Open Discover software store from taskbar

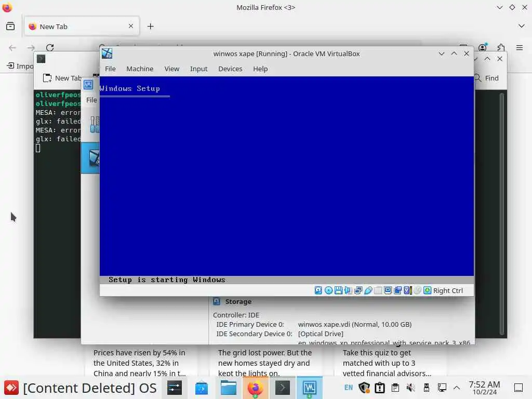click(202, 388)
